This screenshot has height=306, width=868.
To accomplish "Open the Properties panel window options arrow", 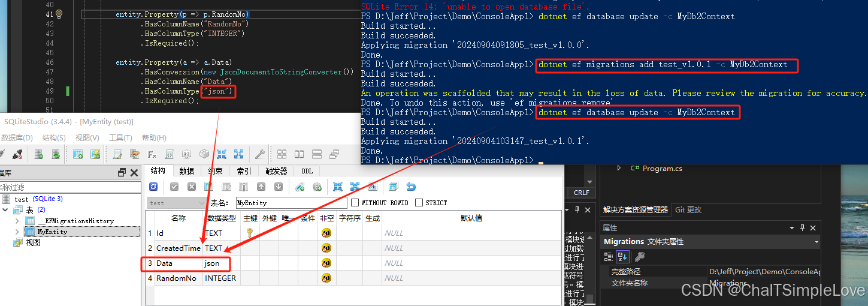I will click(x=793, y=228).
